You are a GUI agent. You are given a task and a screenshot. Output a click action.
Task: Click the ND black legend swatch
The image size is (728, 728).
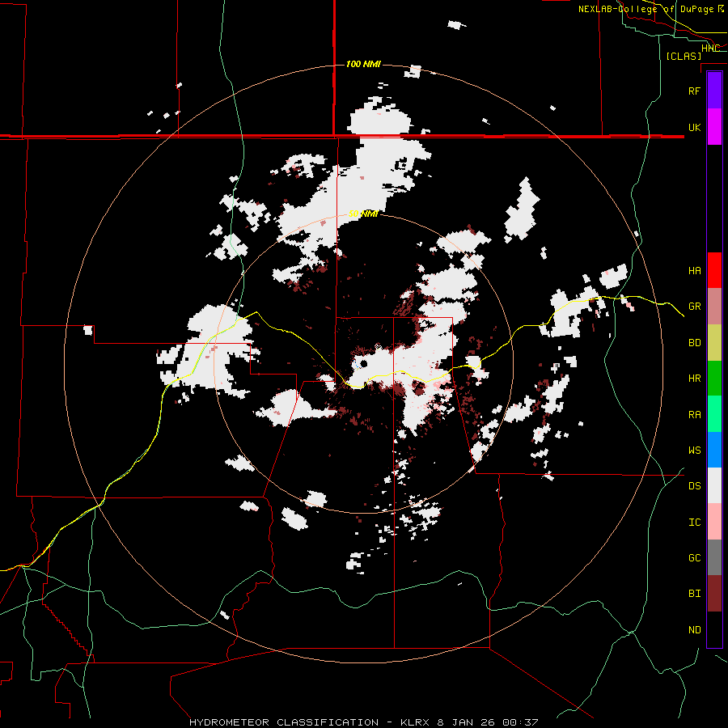click(x=714, y=629)
